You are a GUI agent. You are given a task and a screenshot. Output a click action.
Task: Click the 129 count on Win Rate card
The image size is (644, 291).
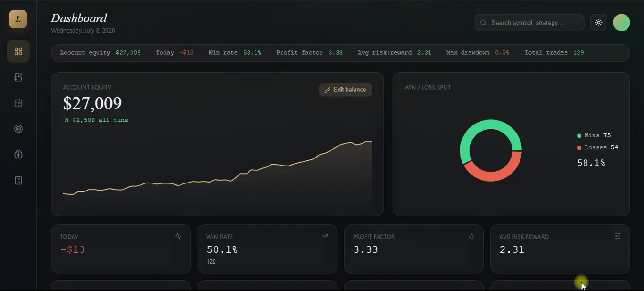[211, 262]
